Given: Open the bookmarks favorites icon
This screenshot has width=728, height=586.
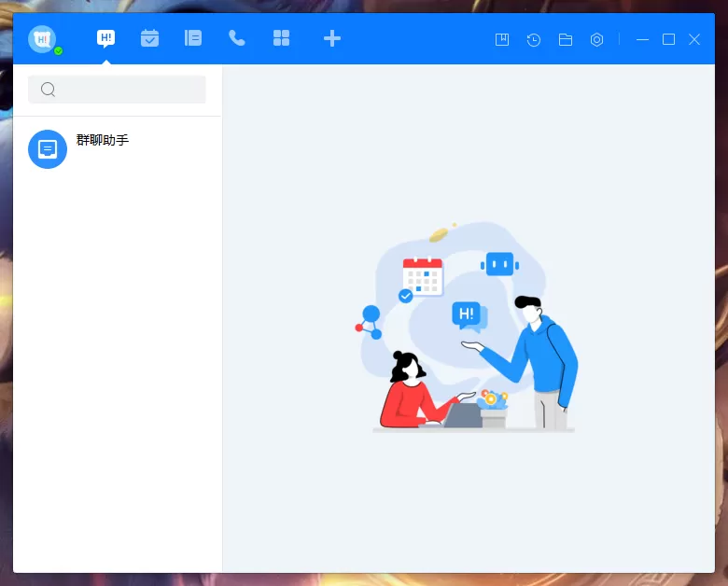Looking at the screenshot, I should coord(502,39).
